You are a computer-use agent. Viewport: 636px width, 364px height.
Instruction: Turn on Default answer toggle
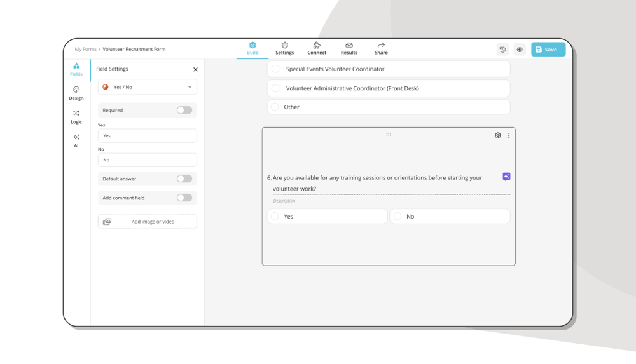tap(184, 179)
